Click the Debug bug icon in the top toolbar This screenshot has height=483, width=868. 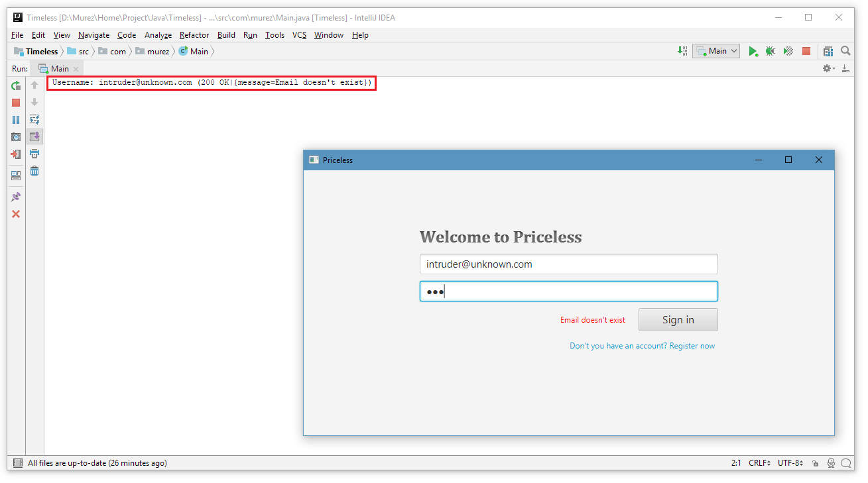tap(770, 51)
